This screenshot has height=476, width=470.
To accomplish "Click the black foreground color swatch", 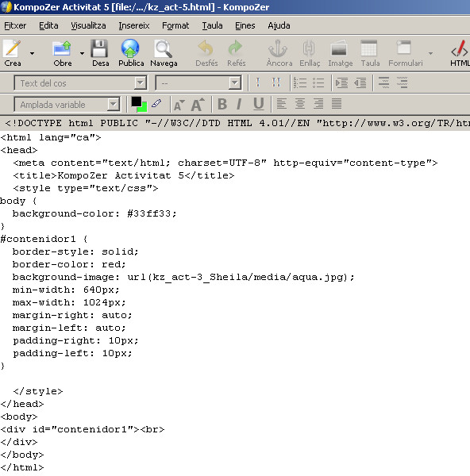I will click(136, 102).
